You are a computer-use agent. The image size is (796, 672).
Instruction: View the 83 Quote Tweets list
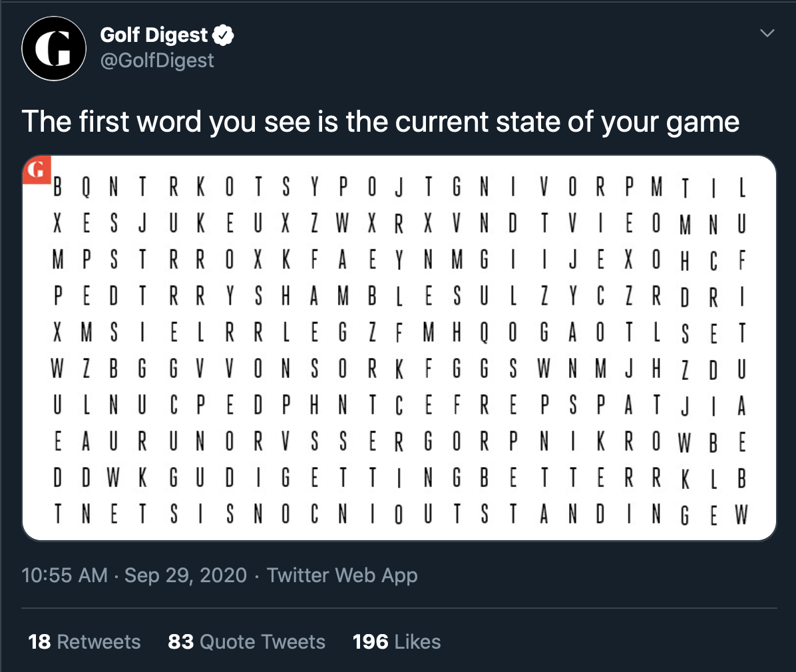pos(247,641)
